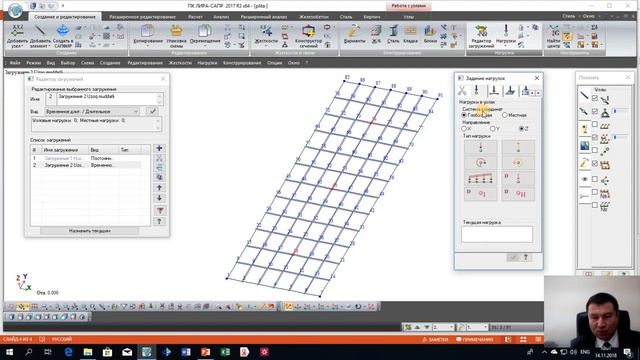Open the Word icon in taskbar
Viewport: 640px width, 360px height.
pyautogui.click(x=186, y=352)
